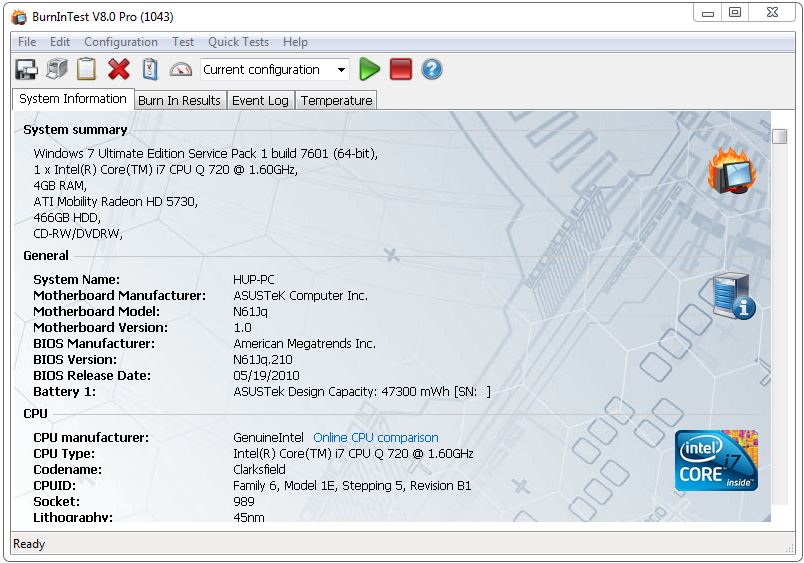Open the Current configuration dropdown

click(275, 70)
